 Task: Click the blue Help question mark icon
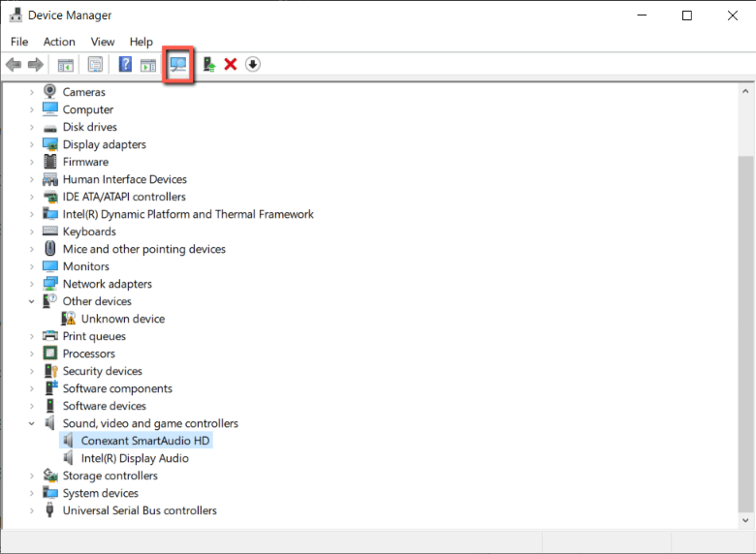point(125,64)
